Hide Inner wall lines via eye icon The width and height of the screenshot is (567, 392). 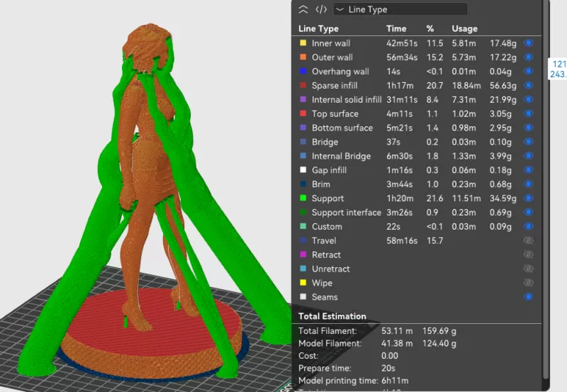528,43
